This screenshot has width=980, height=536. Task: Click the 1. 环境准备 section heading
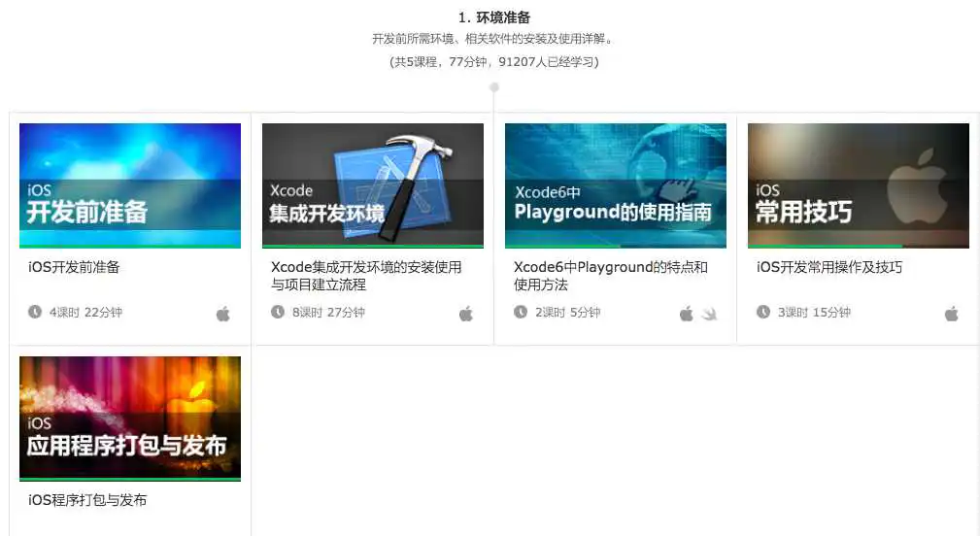494,17
